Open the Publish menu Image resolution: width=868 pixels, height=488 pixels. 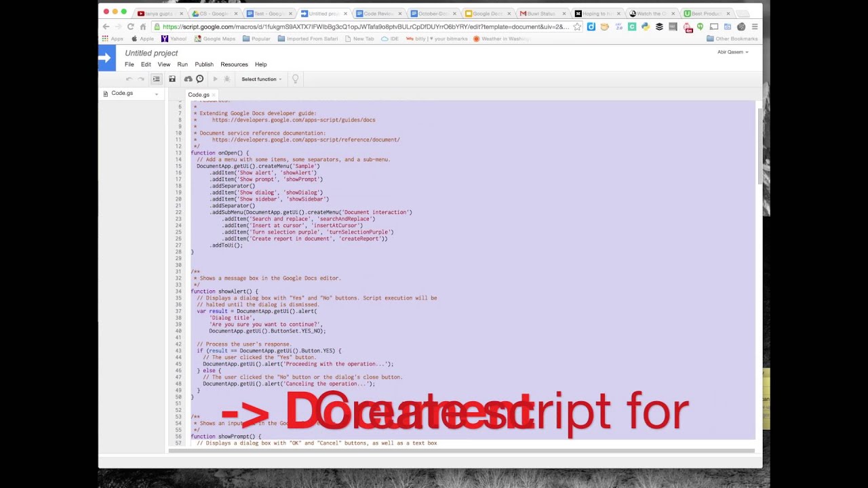pos(204,64)
